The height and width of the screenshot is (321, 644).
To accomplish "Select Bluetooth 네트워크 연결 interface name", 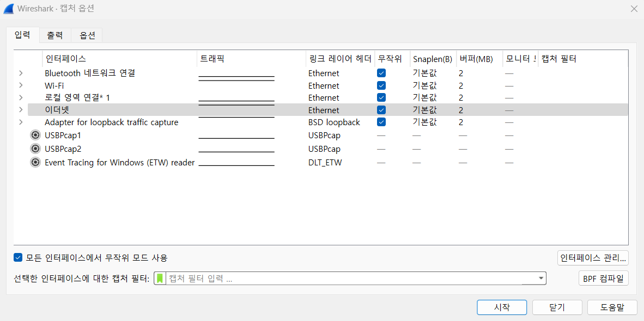I will tap(90, 73).
